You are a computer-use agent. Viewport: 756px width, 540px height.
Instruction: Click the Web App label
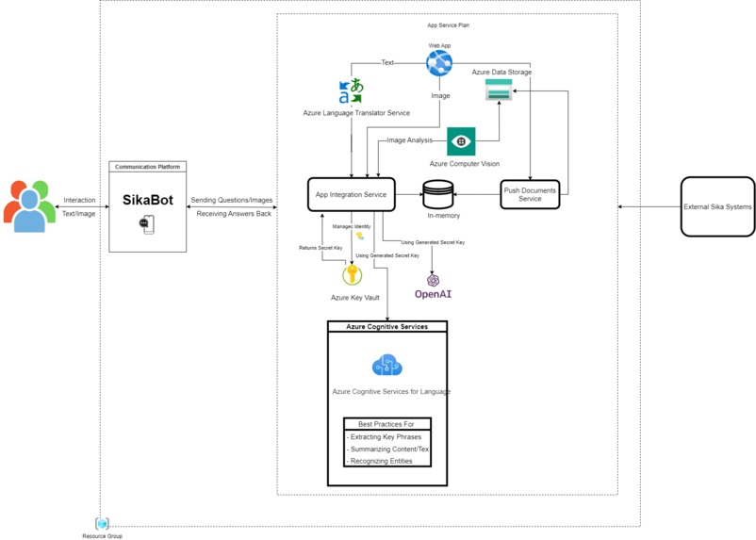click(x=439, y=46)
